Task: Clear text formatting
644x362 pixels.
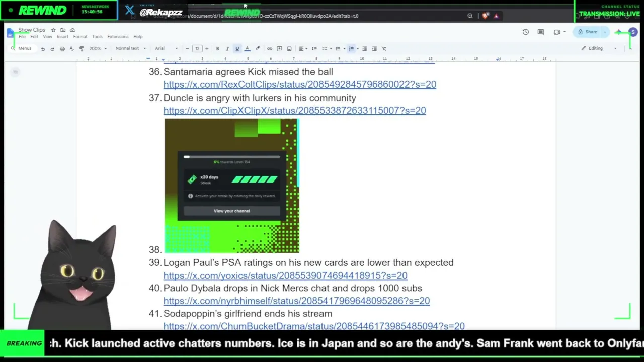Action: click(384, 49)
